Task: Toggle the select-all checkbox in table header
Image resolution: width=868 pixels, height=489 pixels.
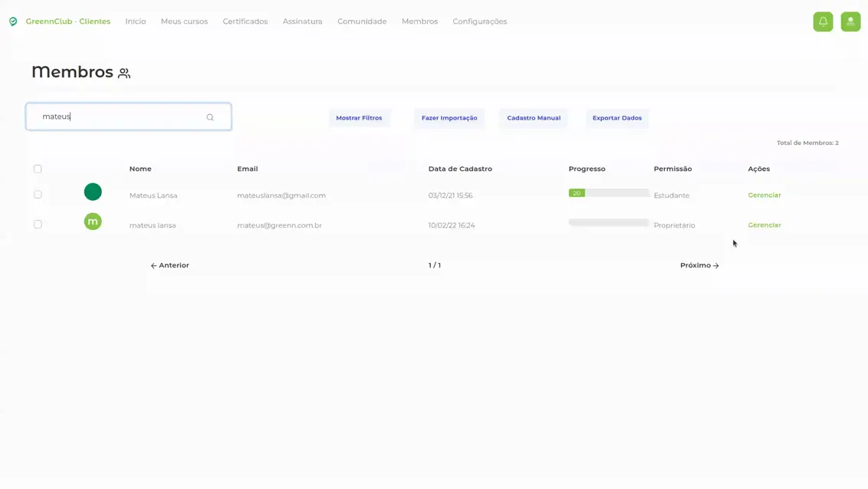Action: pyautogui.click(x=38, y=169)
